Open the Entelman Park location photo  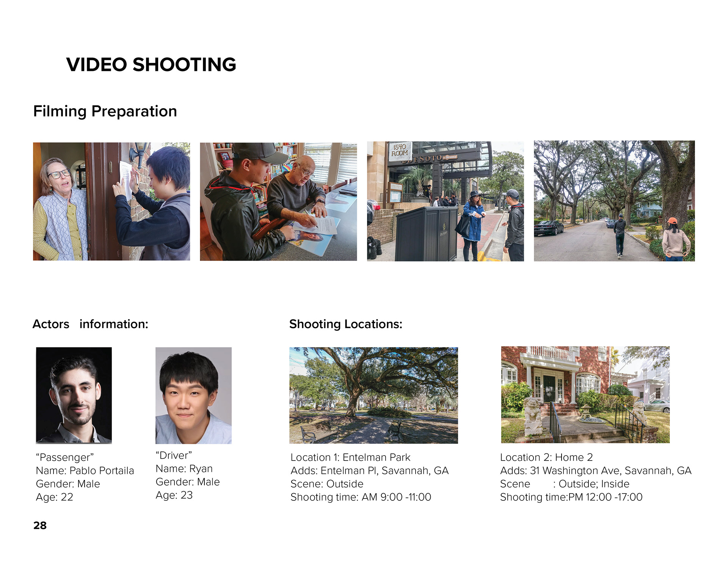point(373,395)
